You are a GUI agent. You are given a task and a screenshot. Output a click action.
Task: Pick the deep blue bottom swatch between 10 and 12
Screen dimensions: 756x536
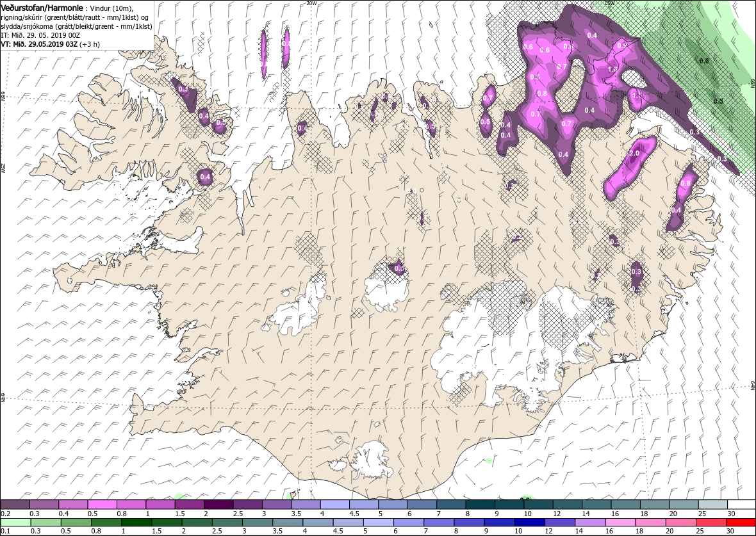(x=529, y=523)
